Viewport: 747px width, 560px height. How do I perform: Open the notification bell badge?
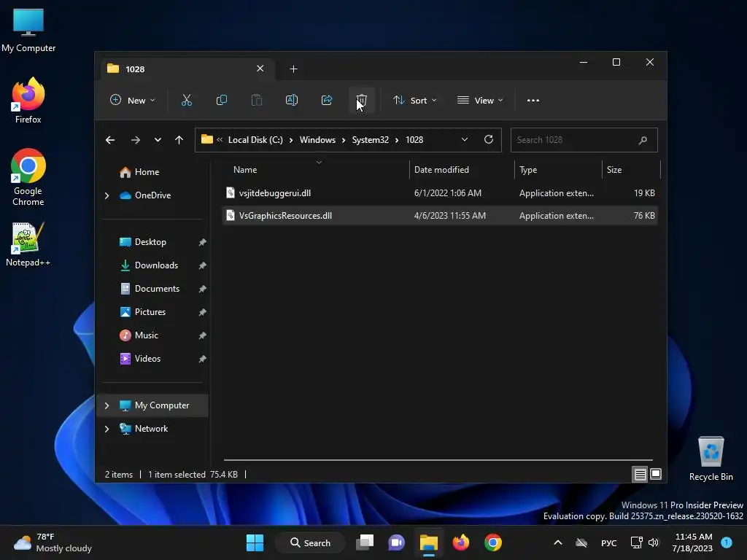(x=727, y=542)
